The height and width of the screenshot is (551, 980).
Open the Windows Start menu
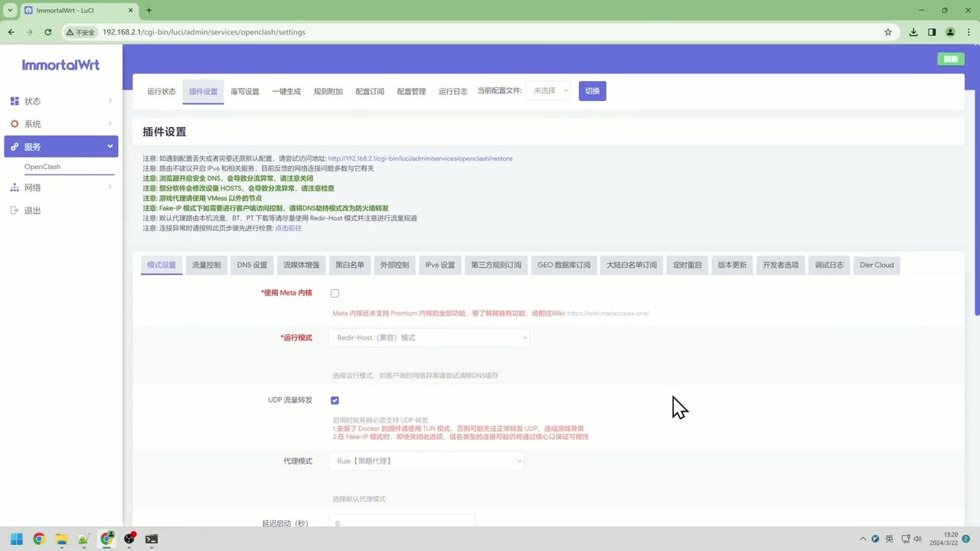[x=16, y=539]
